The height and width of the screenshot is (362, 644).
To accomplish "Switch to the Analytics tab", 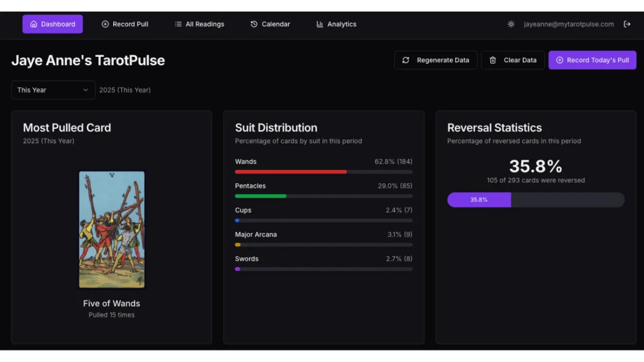I will pyautogui.click(x=341, y=24).
